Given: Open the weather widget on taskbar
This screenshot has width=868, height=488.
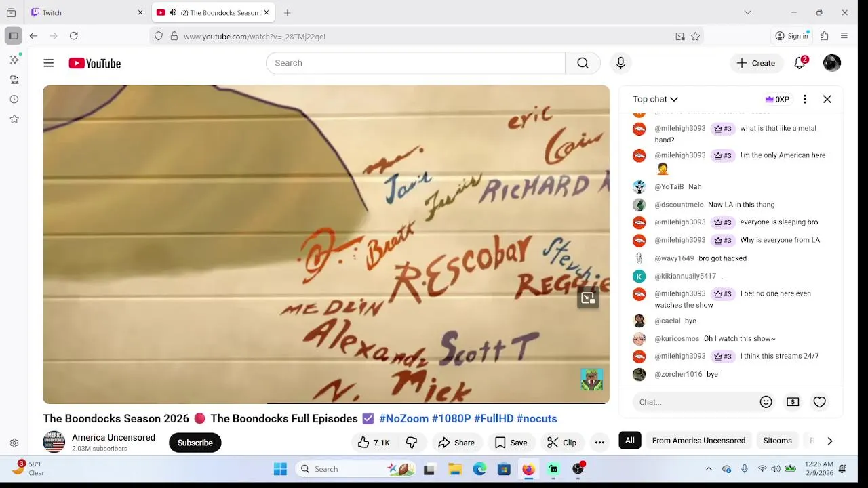Looking at the screenshot, I should coord(28,468).
